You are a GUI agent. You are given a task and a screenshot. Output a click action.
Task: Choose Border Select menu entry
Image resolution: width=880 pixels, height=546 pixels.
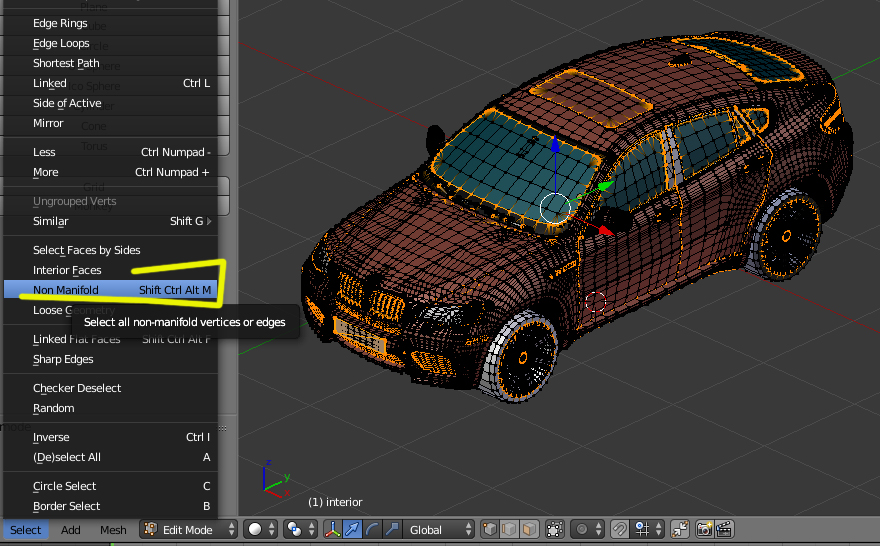[x=111, y=506]
